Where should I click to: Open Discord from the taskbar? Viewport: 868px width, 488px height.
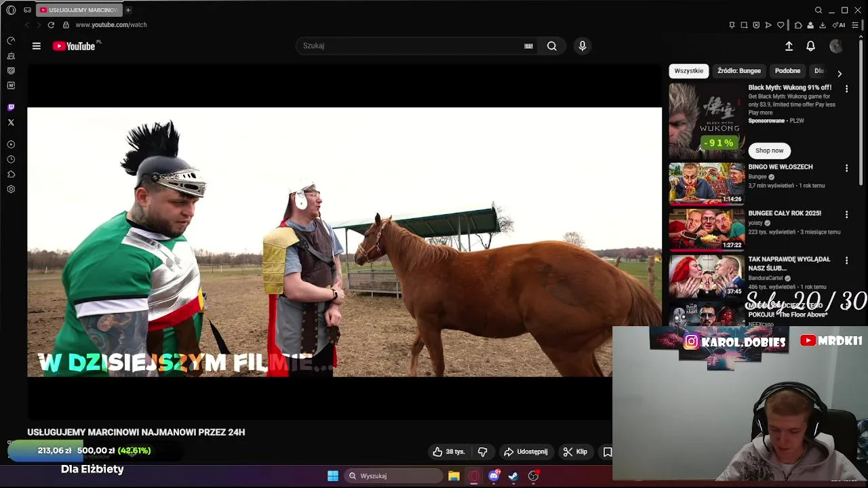pyautogui.click(x=494, y=476)
